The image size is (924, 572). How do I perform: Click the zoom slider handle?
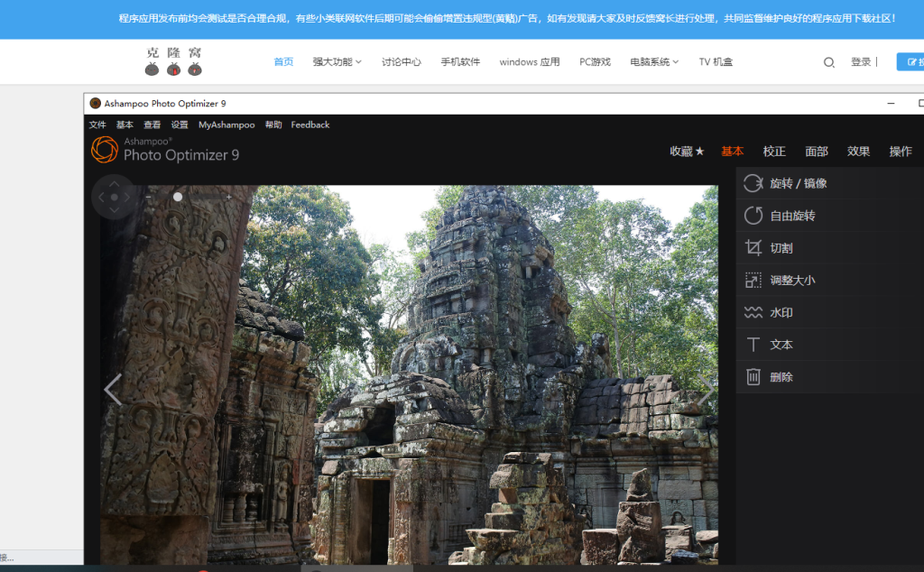[x=178, y=197]
